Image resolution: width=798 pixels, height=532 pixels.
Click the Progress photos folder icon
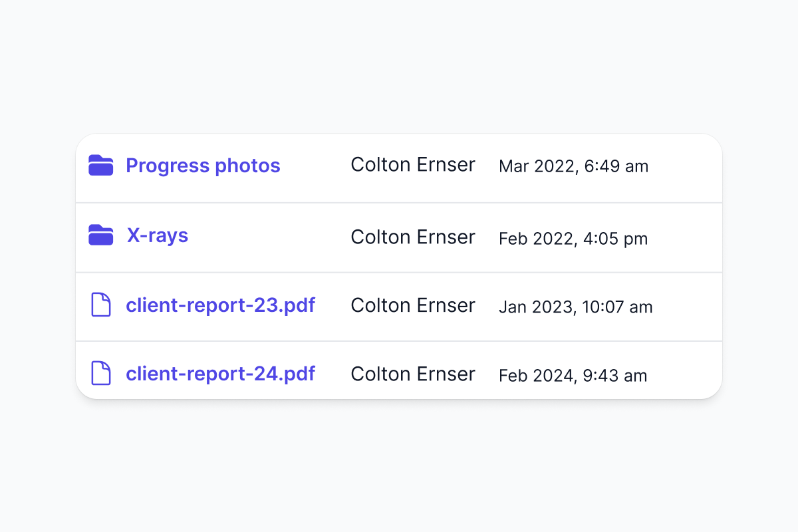click(100, 166)
